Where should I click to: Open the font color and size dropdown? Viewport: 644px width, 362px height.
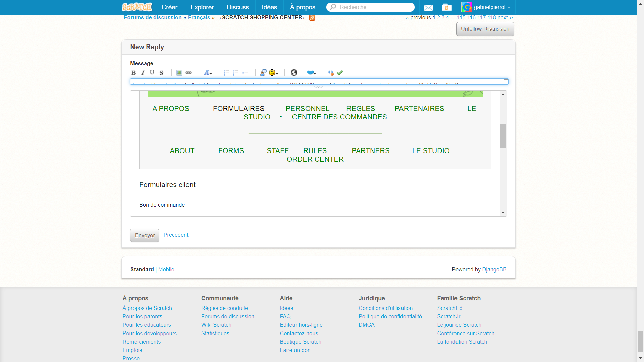pyautogui.click(x=208, y=73)
